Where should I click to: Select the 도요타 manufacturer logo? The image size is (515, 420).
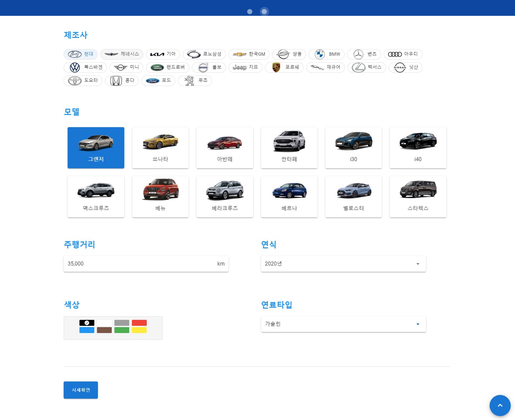83,80
